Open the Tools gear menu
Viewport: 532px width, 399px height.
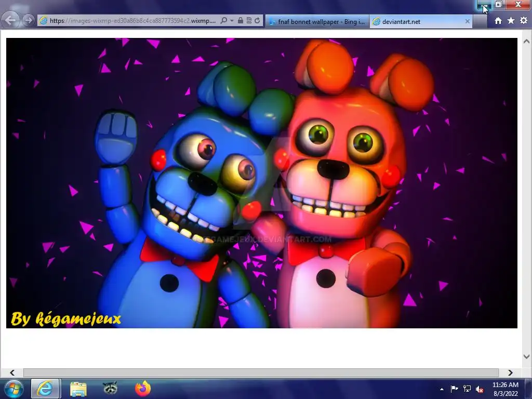coord(524,21)
